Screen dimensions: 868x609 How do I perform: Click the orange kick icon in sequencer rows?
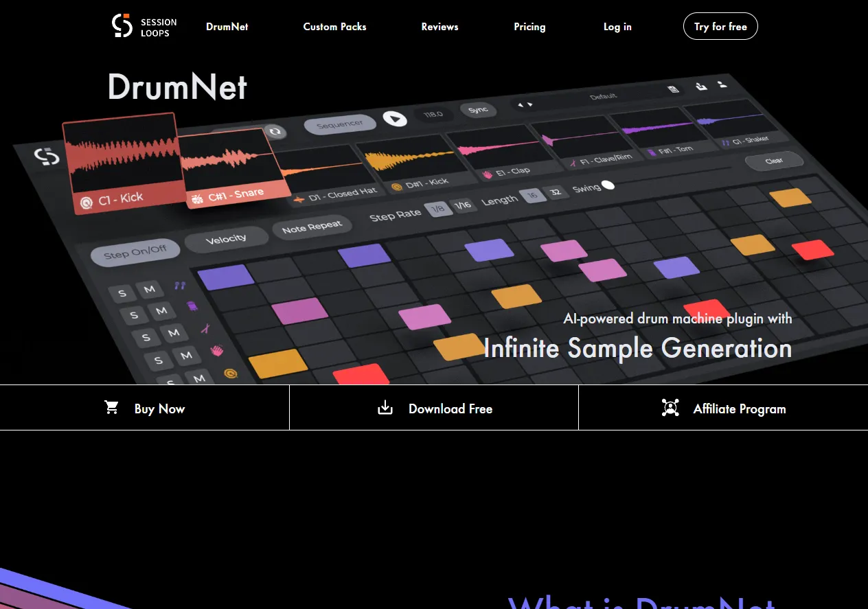click(231, 374)
